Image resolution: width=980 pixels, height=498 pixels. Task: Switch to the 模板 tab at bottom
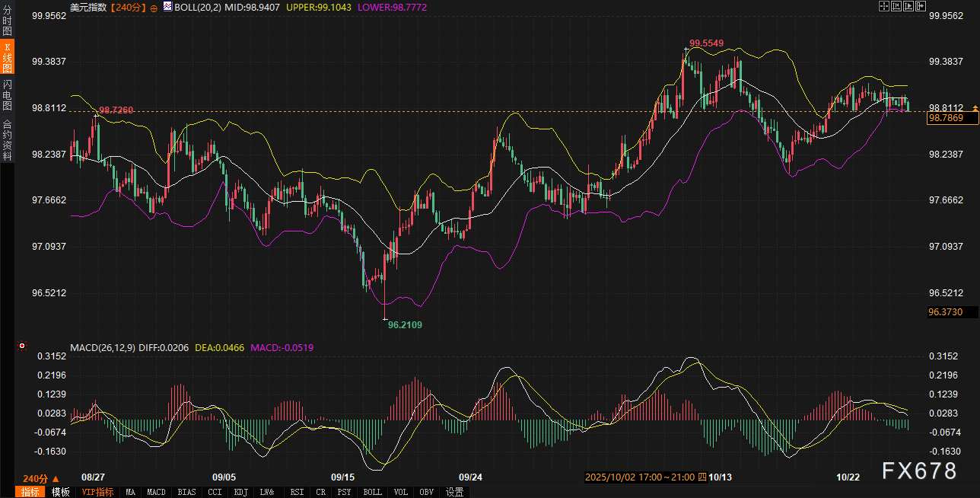click(61, 492)
